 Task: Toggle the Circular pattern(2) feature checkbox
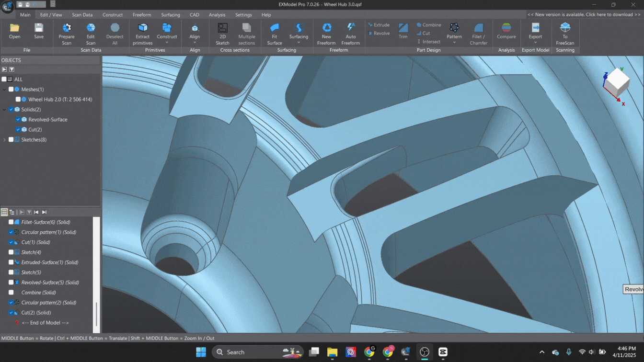tap(11, 303)
